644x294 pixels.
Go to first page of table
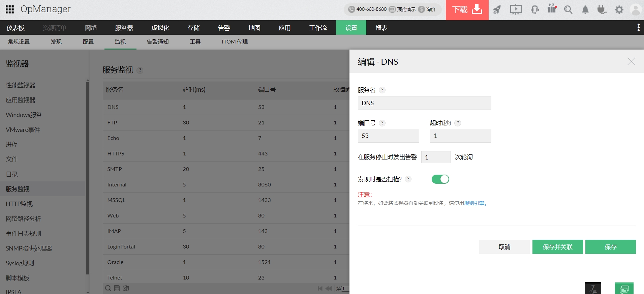click(320, 289)
